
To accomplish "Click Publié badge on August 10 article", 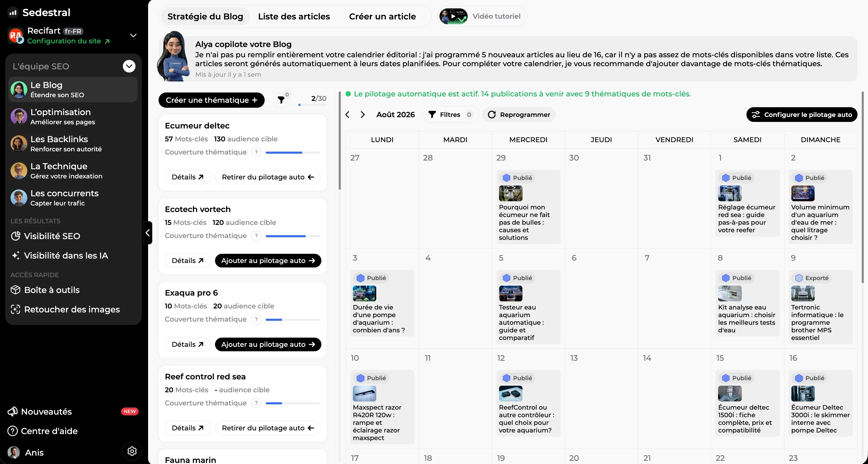I will 371,378.
